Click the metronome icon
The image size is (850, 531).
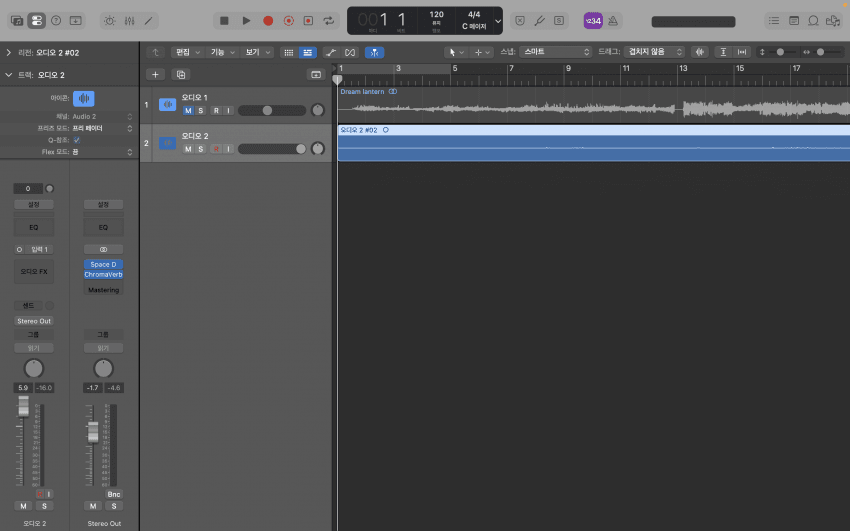point(612,20)
